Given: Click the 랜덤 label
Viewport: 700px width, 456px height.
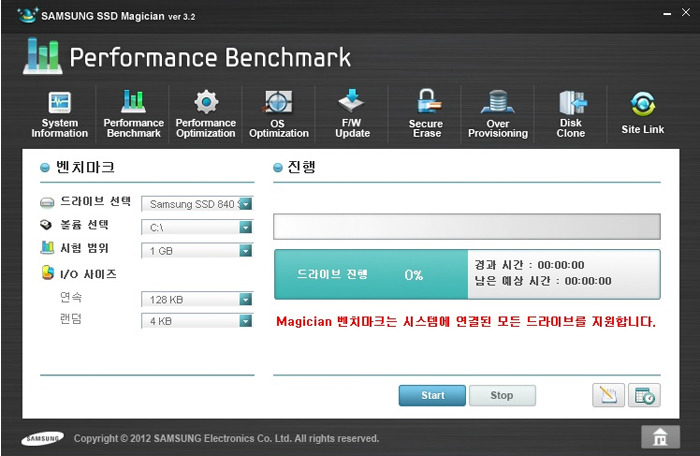Looking at the screenshot, I should click(71, 319).
